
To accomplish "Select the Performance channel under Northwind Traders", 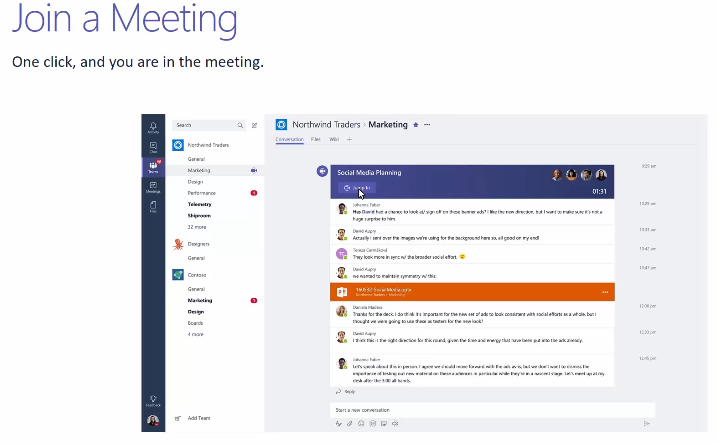I will click(202, 192).
